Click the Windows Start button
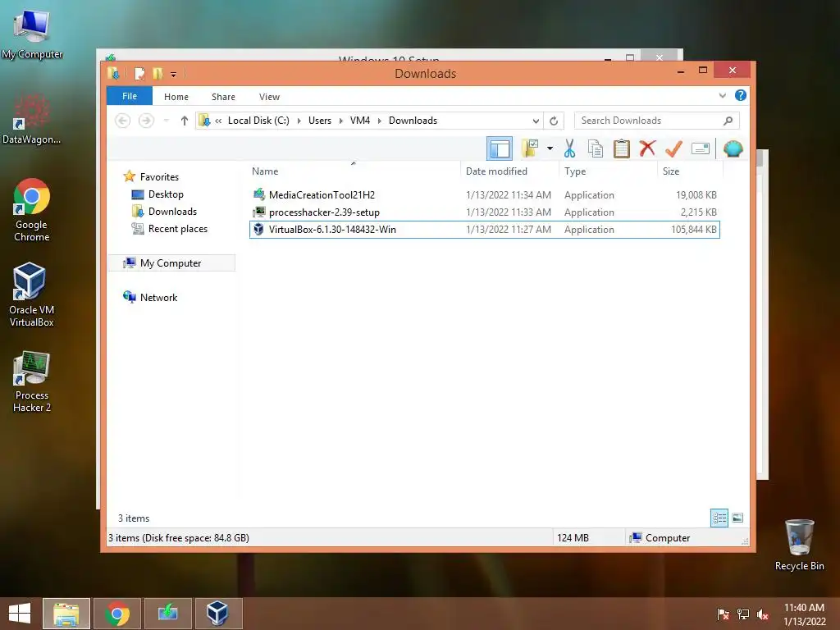Screen dimensions: 840x630 [x=20, y=614]
